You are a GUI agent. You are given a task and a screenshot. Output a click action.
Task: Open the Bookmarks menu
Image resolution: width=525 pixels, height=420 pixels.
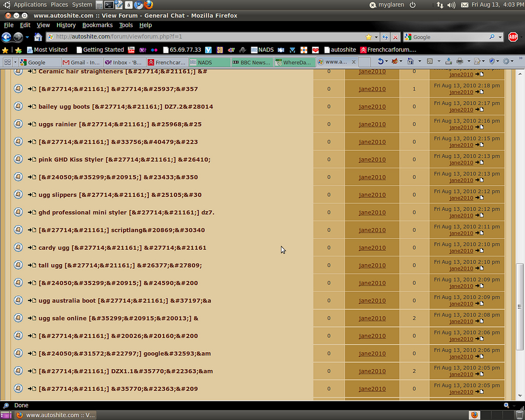97,25
